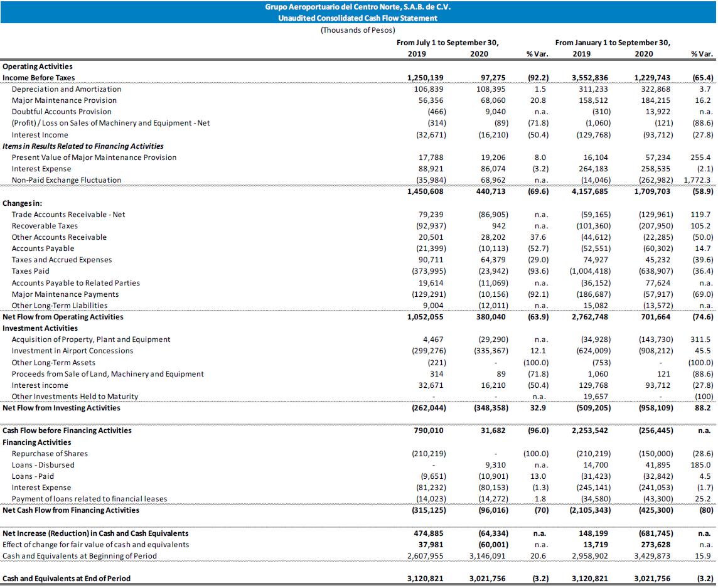This screenshot has height=588, width=718.
Task: Click the 1,250,139 income before taxes value
Action: tap(426, 78)
